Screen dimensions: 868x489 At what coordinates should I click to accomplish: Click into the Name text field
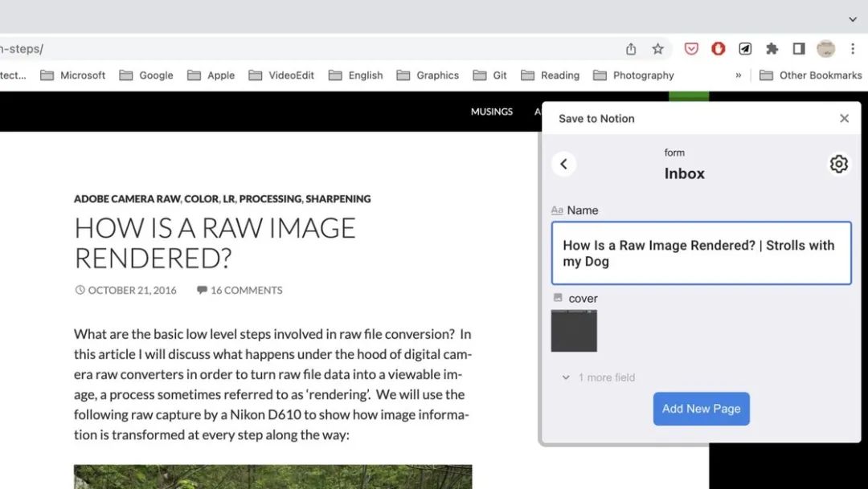[x=701, y=254]
